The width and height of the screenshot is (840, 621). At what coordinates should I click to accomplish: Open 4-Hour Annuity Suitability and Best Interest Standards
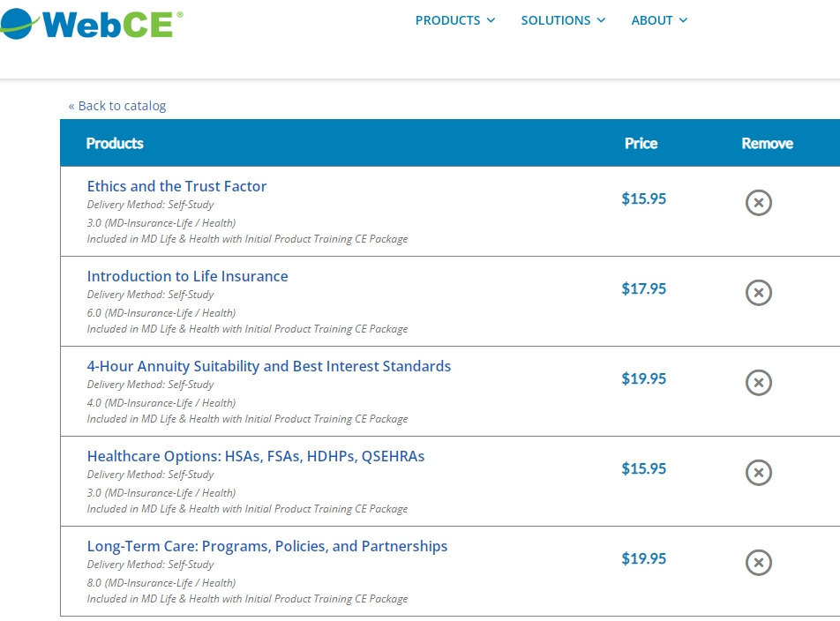pyautogui.click(x=268, y=366)
